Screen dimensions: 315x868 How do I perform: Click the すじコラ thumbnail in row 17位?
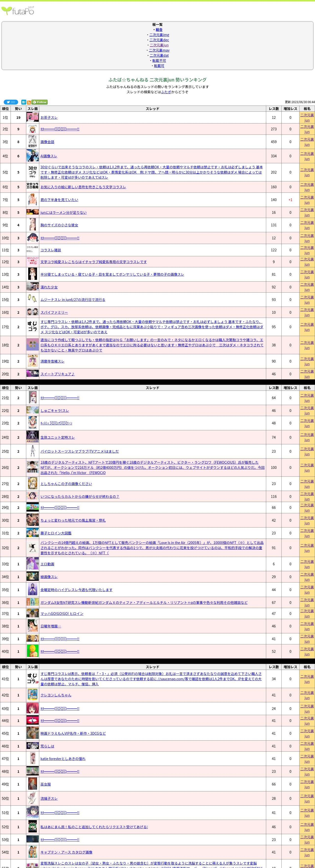tap(33, 327)
